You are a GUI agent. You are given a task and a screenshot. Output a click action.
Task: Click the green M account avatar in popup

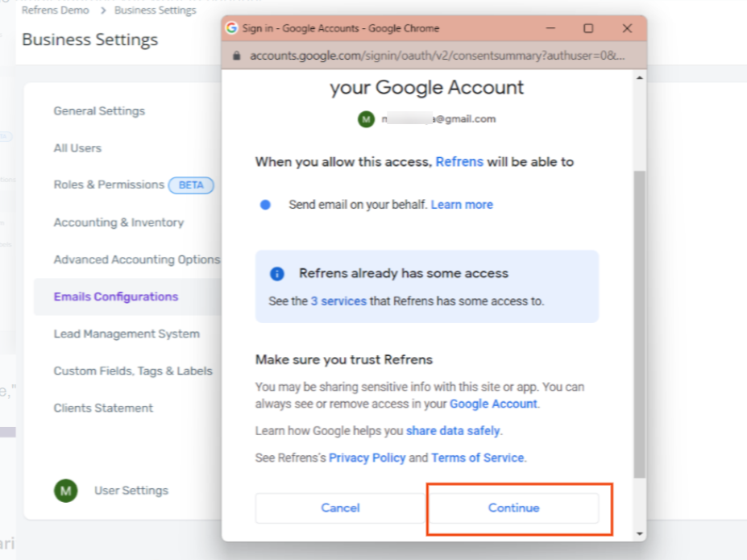366,119
